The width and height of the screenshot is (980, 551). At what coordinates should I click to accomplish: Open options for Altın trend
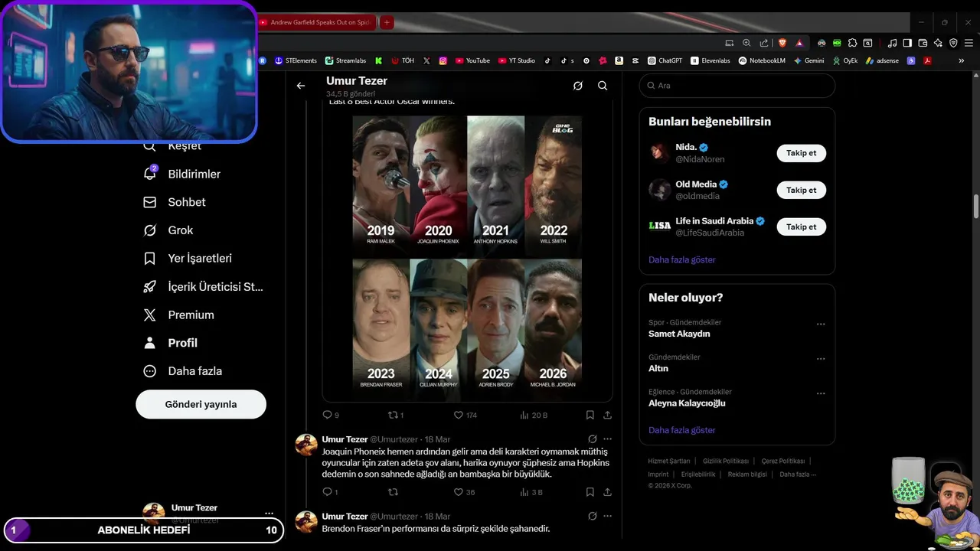pyautogui.click(x=821, y=358)
